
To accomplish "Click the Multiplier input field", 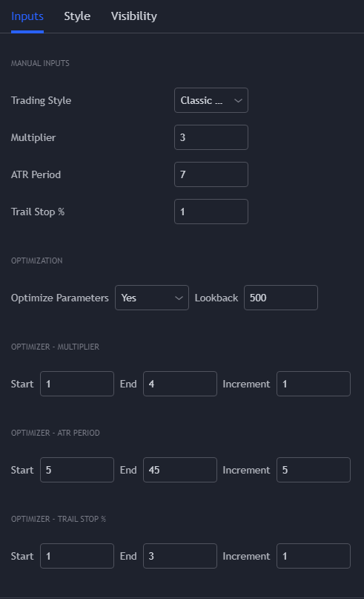I will (211, 137).
